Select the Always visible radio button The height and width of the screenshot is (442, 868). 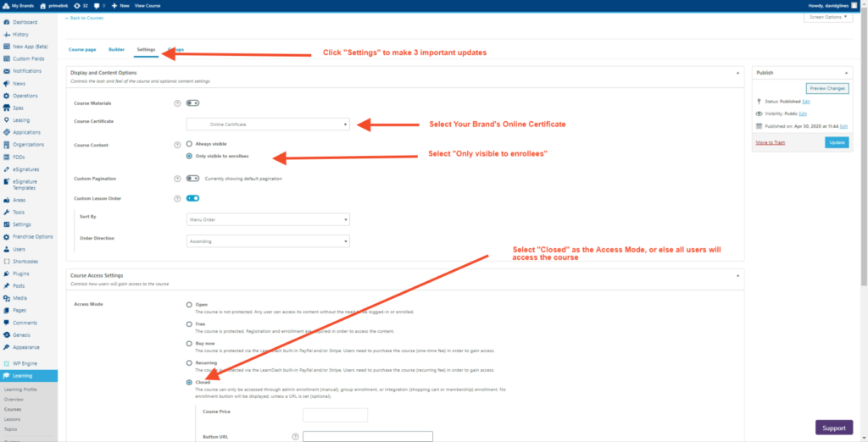tap(189, 144)
